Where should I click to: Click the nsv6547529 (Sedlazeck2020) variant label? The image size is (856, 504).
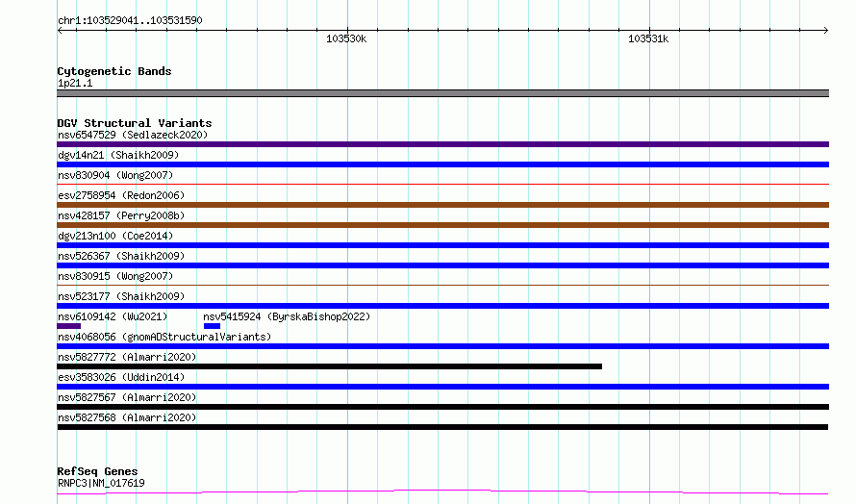[x=133, y=135]
